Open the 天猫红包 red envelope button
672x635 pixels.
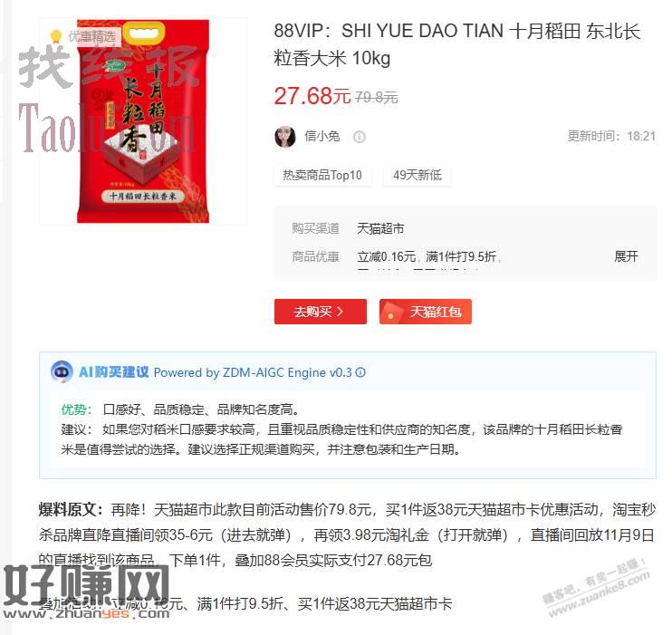(x=425, y=312)
